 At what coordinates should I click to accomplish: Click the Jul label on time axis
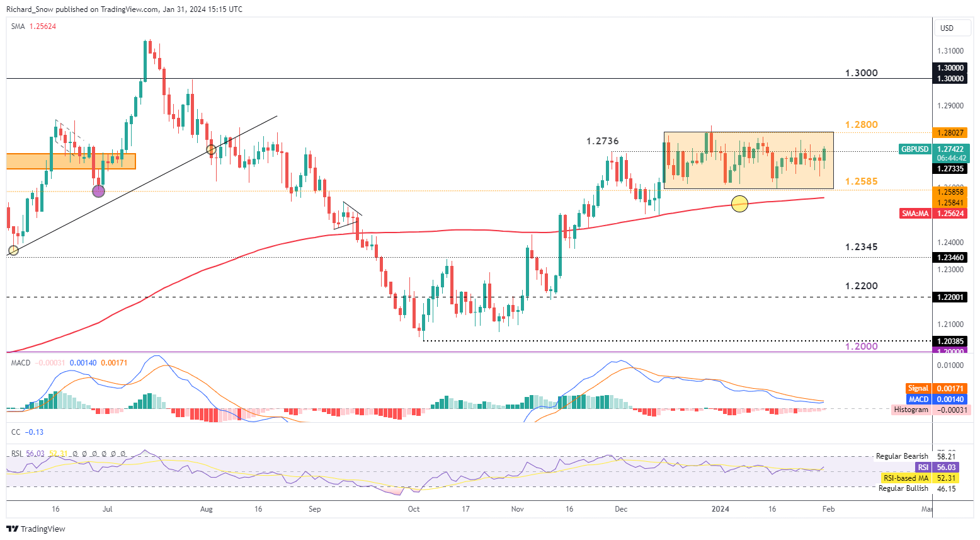pyautogui.click(x=107, y=508)
